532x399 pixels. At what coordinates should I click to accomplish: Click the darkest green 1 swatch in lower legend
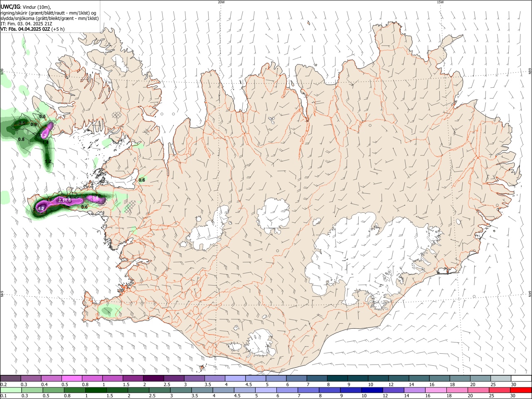[x=96, y=390]
